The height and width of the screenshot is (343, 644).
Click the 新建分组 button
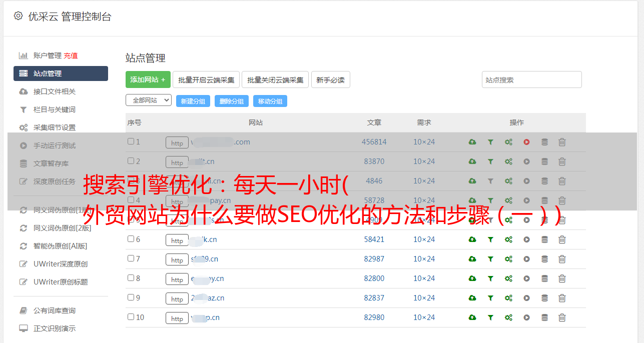coord(193,101)
